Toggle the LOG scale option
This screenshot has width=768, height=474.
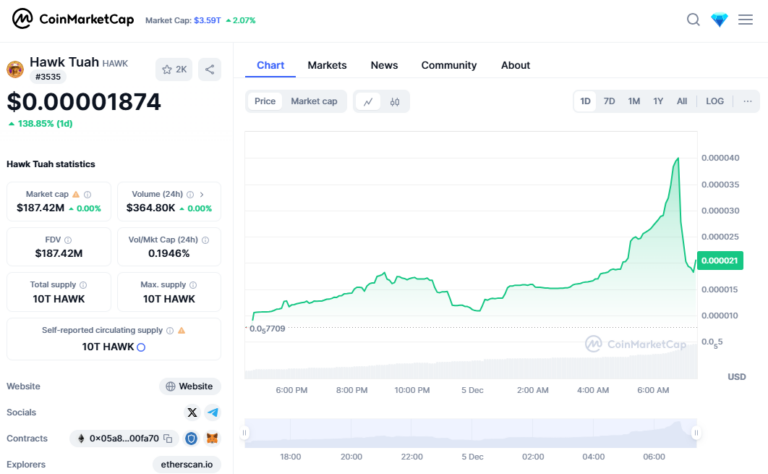point(714,101)
